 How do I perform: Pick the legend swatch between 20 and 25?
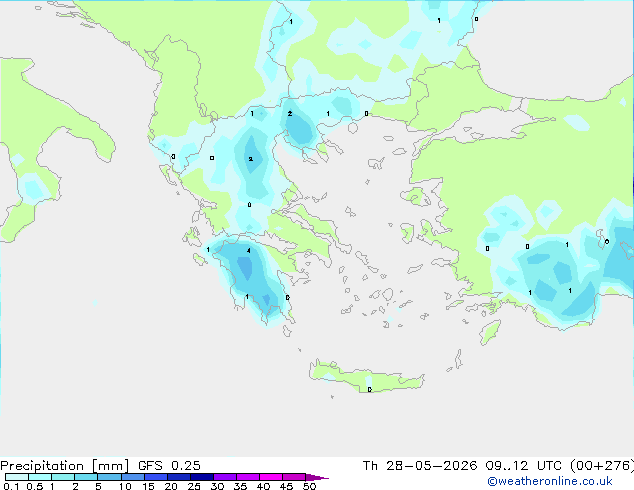179,477
